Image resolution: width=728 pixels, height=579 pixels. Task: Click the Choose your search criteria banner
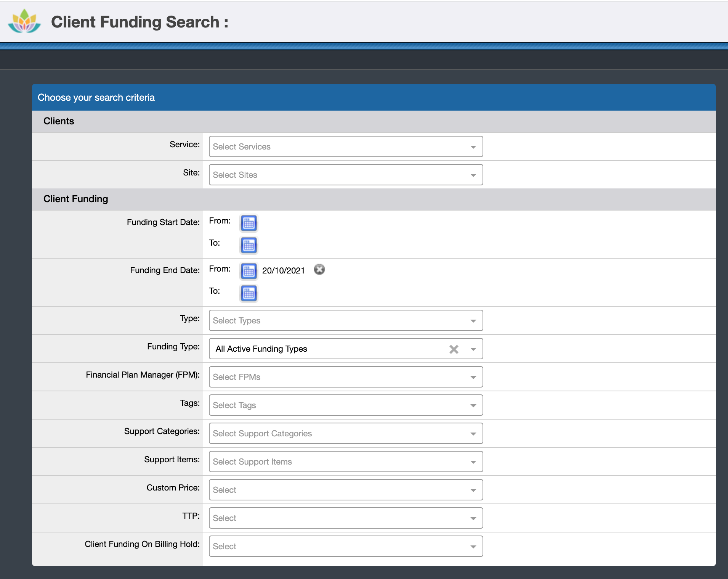pos(96,97)
